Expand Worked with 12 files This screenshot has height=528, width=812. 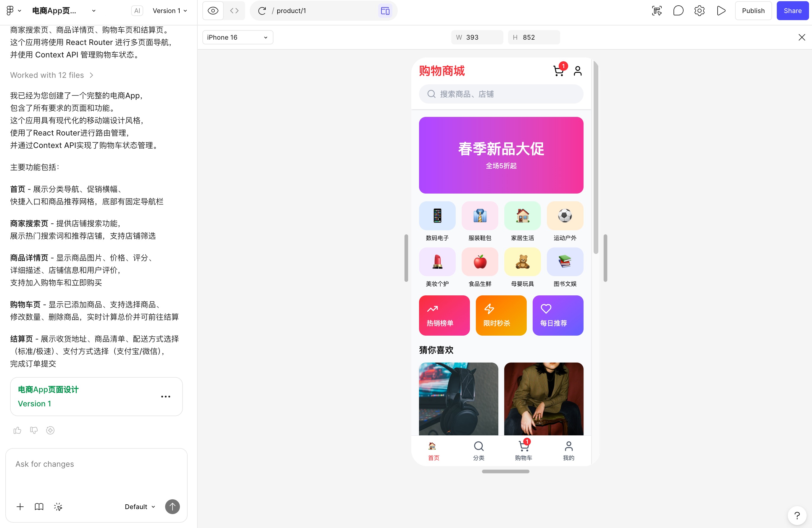coord(52,75)
